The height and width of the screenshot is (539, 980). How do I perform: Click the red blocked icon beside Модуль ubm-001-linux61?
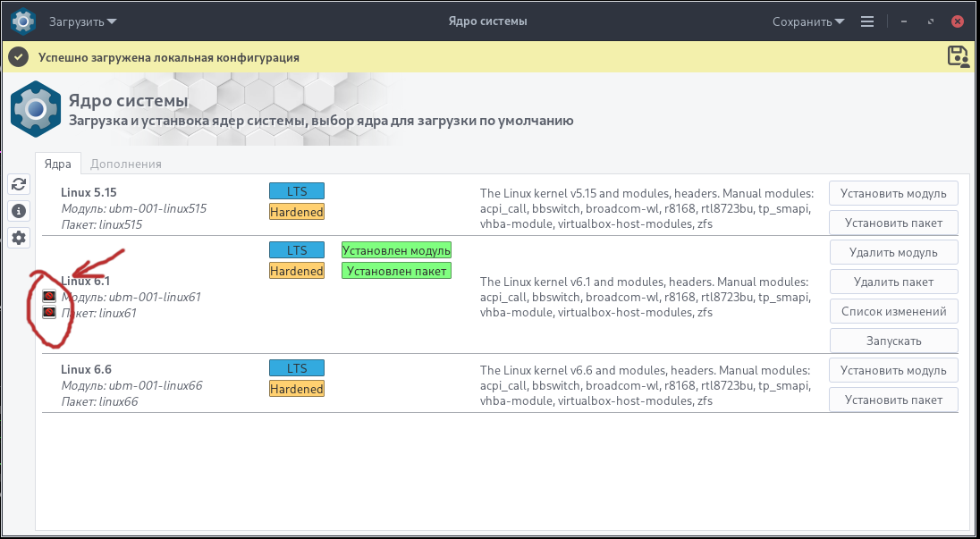click(50, 297)
